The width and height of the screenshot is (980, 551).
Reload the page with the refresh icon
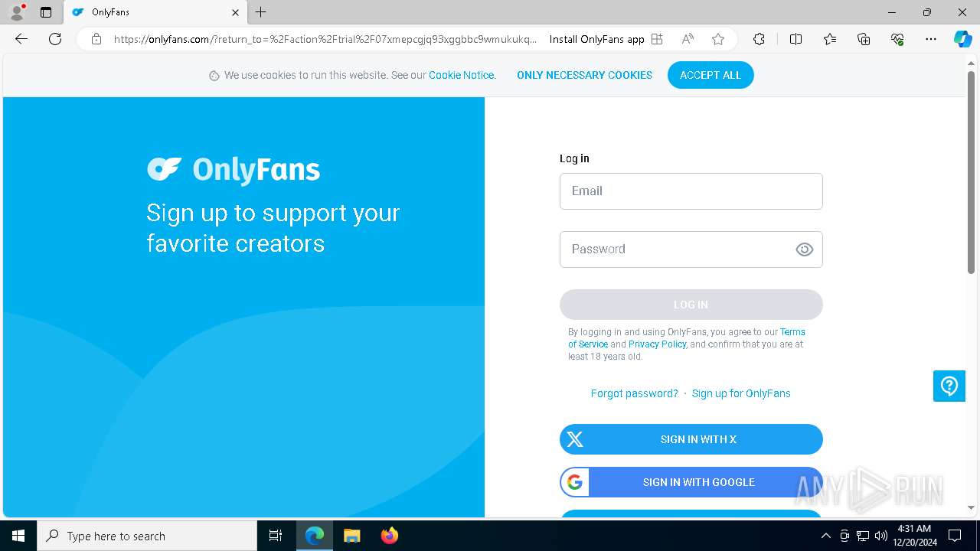point(55,39)
